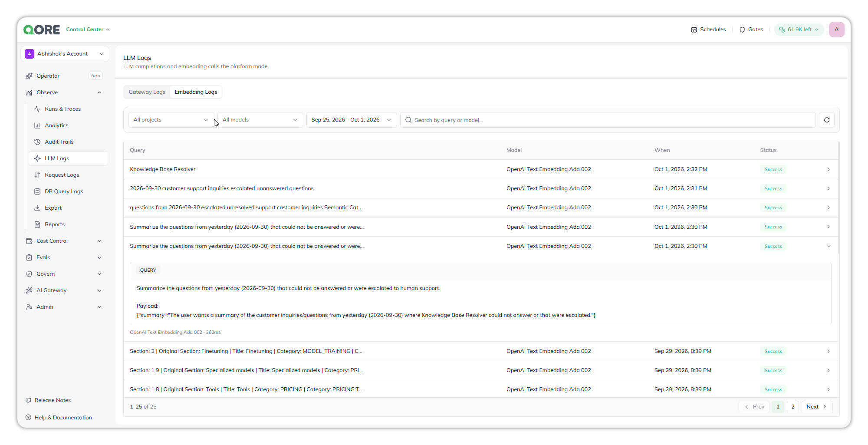Go to the Next page

tap(817, 407)
